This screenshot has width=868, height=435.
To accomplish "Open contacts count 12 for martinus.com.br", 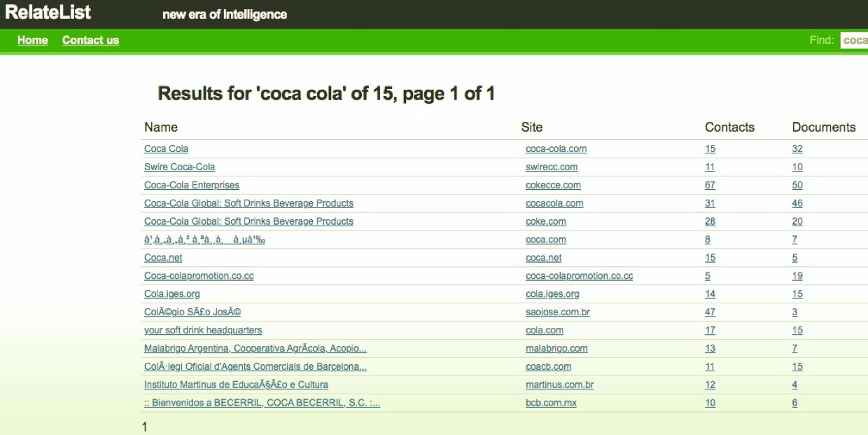I will pyautogui.click(x=710, y=385).
